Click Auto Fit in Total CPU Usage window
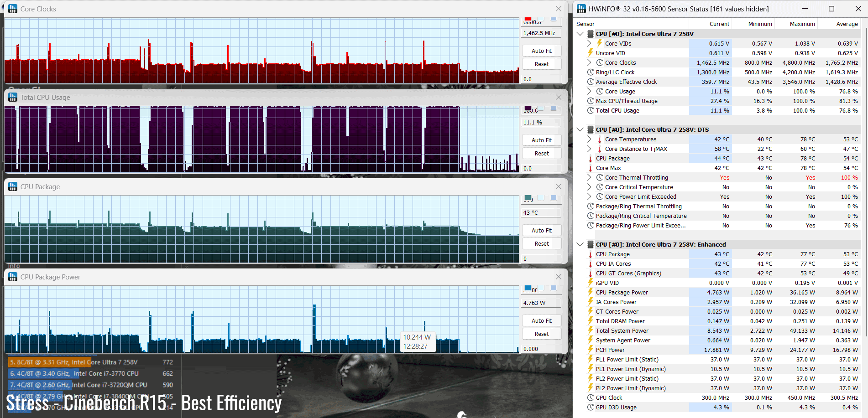The image size is (868, 418). (x=542, y=140)
